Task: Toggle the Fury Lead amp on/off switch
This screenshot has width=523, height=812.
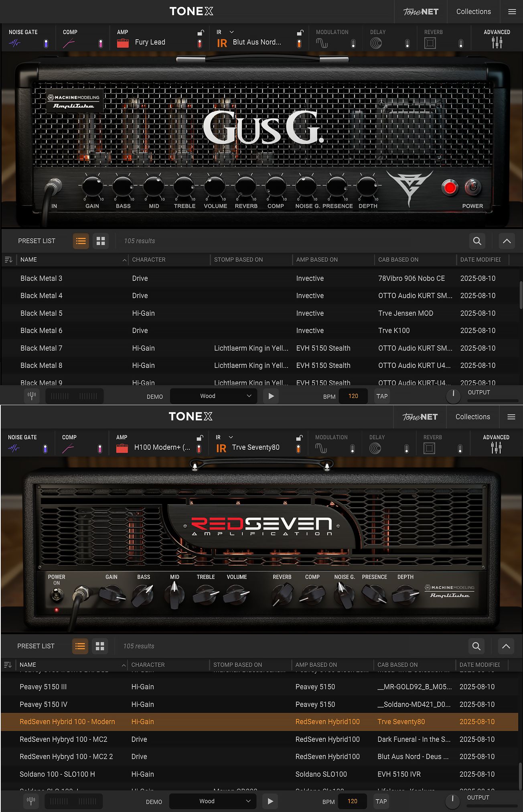Action: click(x=200, y=43)
